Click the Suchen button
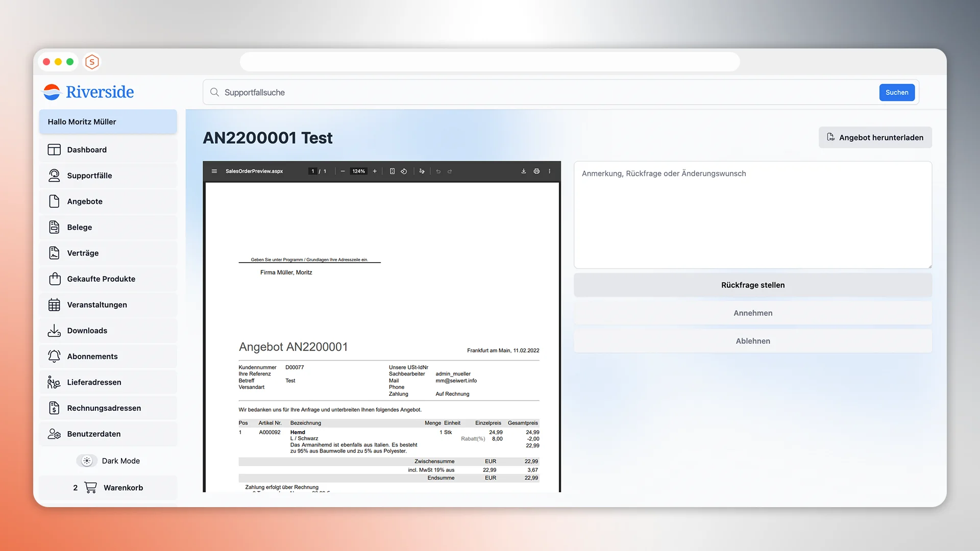 click(x=897, y=92)
